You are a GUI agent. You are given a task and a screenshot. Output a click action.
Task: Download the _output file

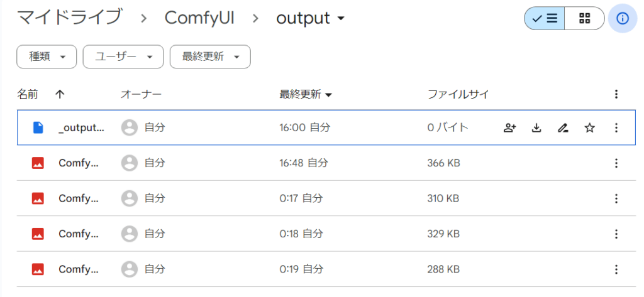[x=536, y=128]
